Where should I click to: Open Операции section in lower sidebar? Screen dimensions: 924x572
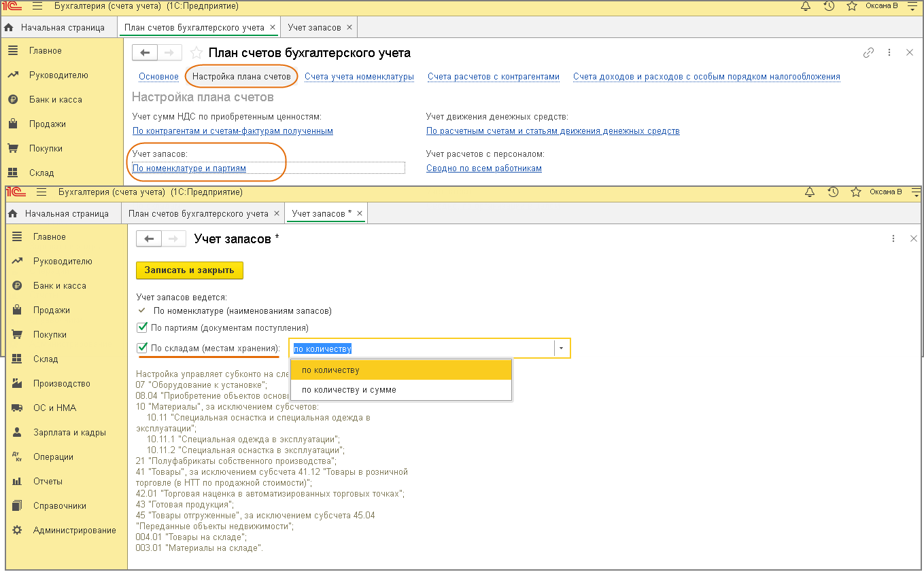click(x=53, y=457)
